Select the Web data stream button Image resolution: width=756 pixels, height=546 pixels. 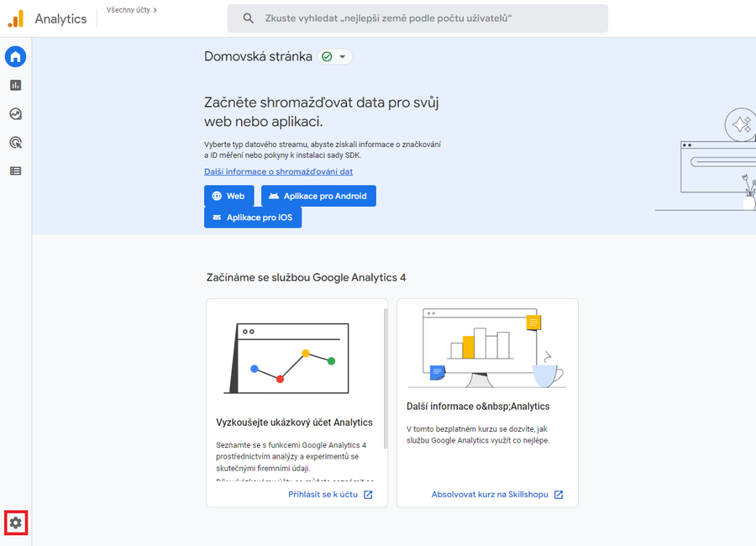pos(228,196)
